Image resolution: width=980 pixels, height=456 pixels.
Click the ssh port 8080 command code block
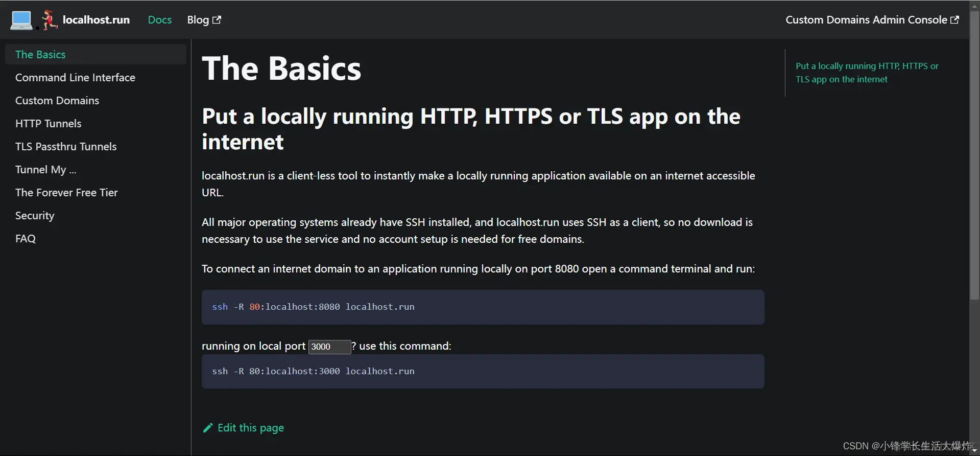click(483, 307)
